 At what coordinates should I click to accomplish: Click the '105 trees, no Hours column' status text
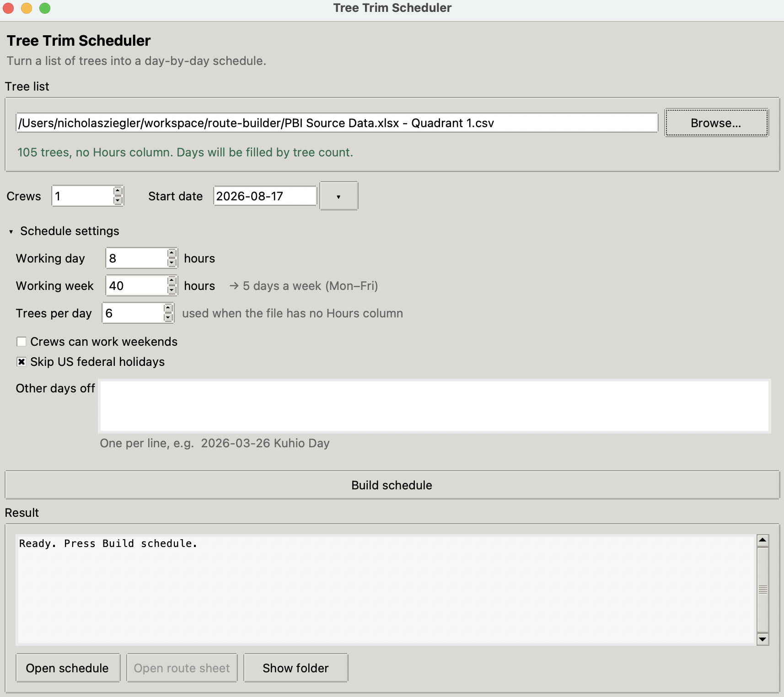click(x=185, y=152)
